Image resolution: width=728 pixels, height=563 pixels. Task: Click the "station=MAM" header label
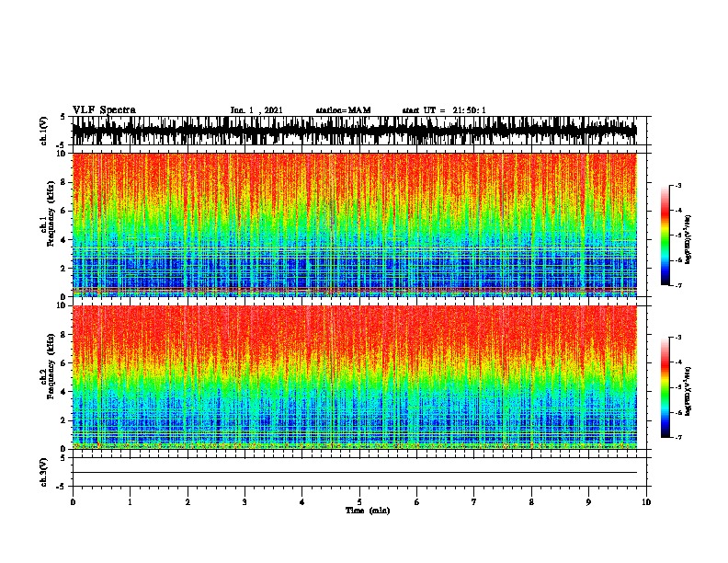(344, 110)
